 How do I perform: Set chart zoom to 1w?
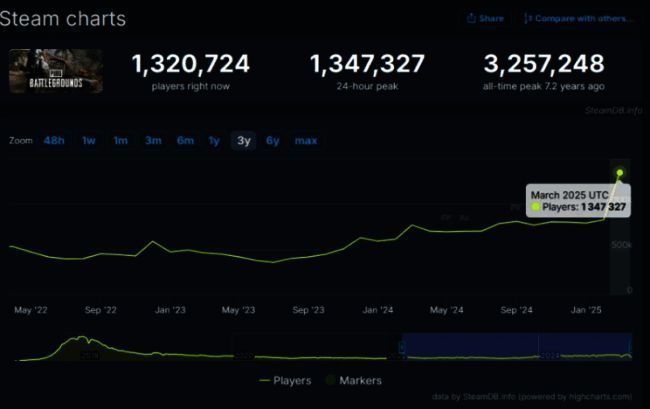[x=89, y=141]
